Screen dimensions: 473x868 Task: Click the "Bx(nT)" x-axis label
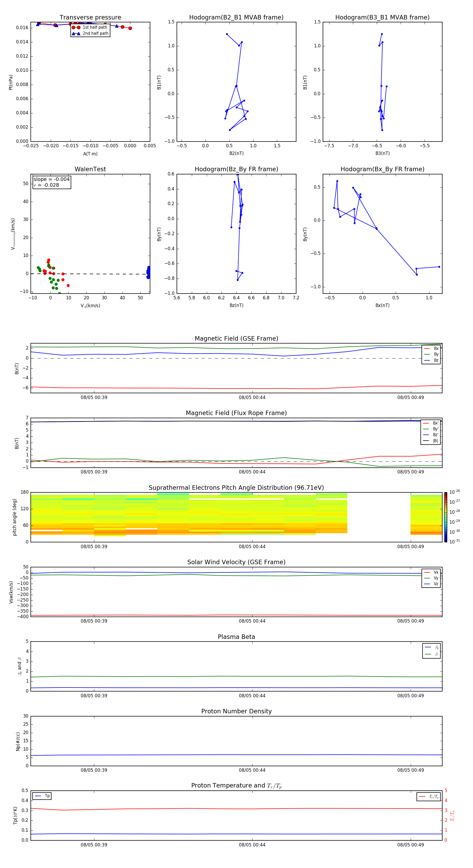[x=382, y=305]
